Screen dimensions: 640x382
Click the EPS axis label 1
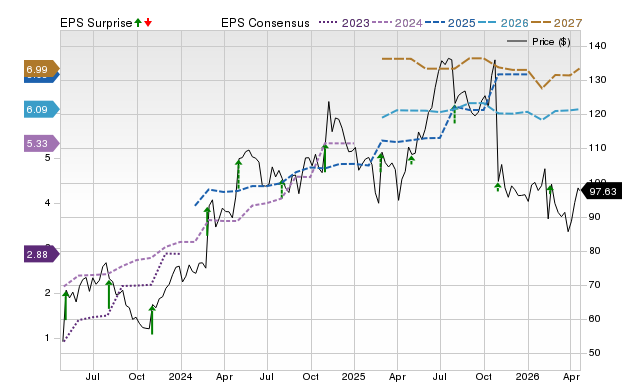tap(48, 338)
